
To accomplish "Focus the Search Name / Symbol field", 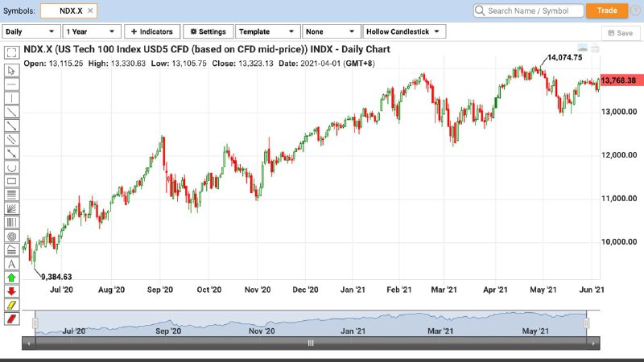I will [x=528, y=10].
